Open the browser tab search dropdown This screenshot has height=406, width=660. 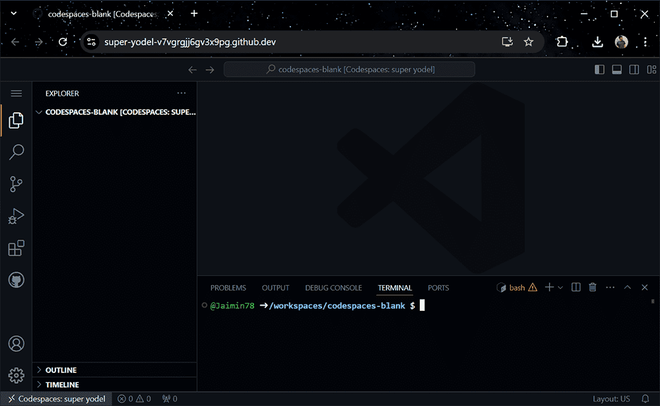14,13
